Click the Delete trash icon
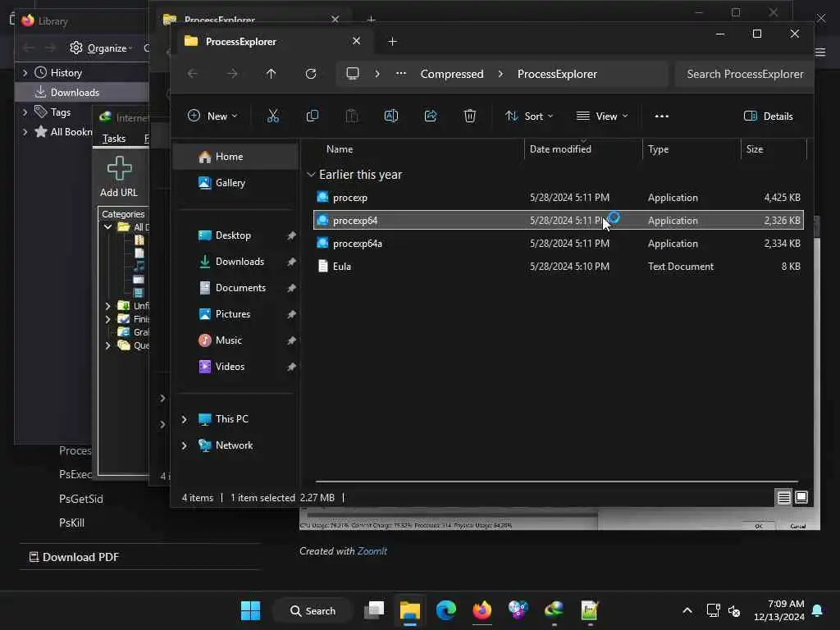This screenshot has height=630, width=840. click(470, 116)
